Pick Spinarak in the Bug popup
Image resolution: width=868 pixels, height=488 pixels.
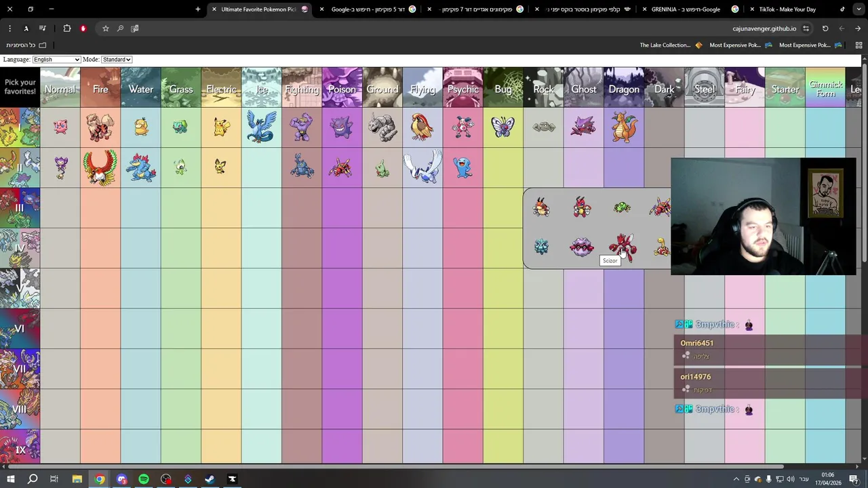coord(622,207)
